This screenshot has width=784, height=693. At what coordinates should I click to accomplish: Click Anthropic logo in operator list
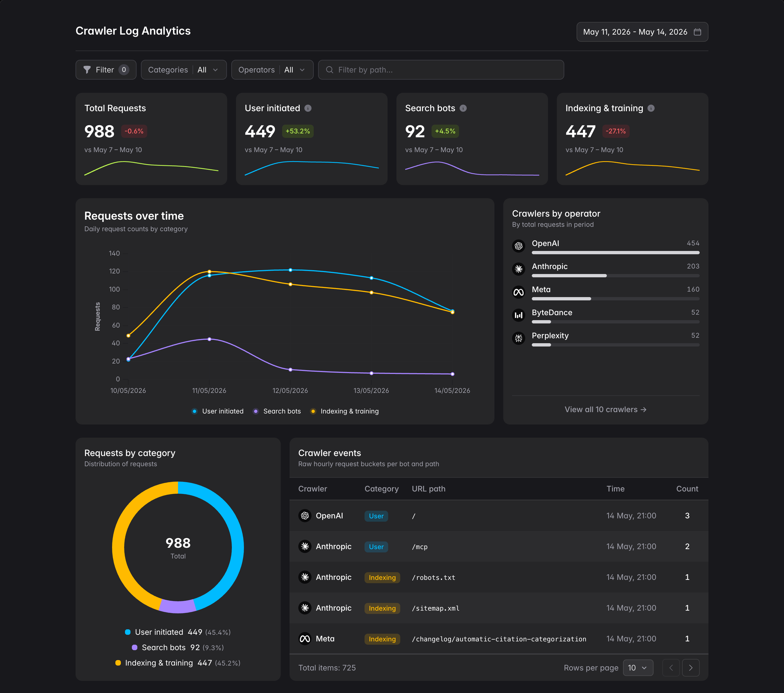pyautogui.click(x=519, y=269)
